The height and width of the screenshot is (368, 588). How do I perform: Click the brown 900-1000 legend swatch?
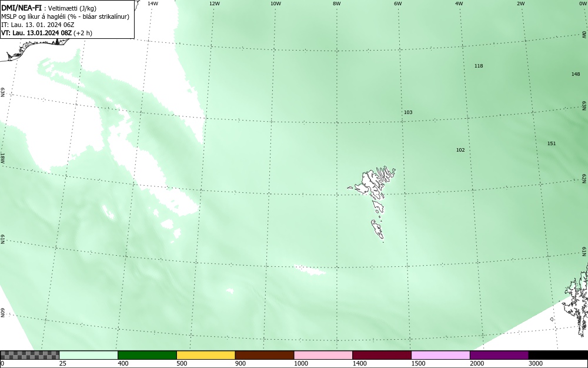point(265,355)
